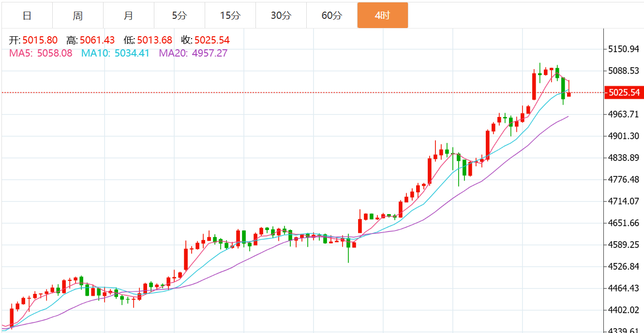This screenshot has height=333, width=644.
Task: Switch to the 日 daily chart tab
Action: pos(27,15)
